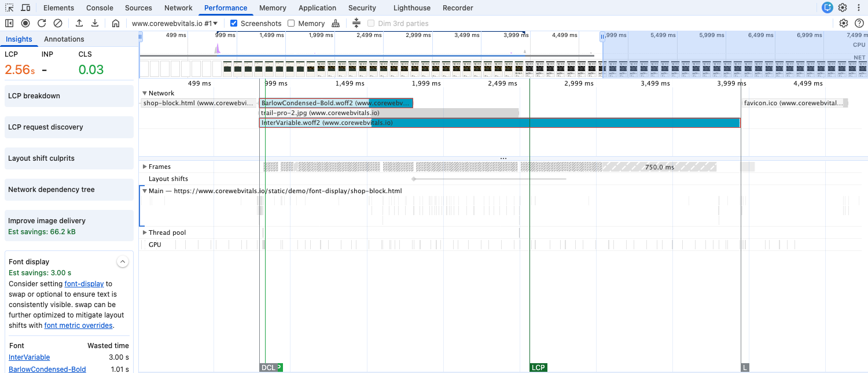868x373 pixels.
Task: Click the collect garbage broom icon
Action: coord(336,23)
